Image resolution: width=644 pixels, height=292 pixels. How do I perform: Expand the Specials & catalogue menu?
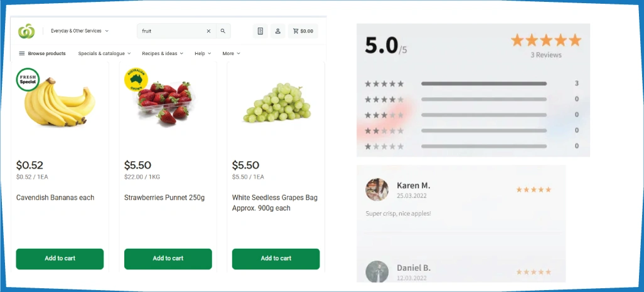(104, 53)
